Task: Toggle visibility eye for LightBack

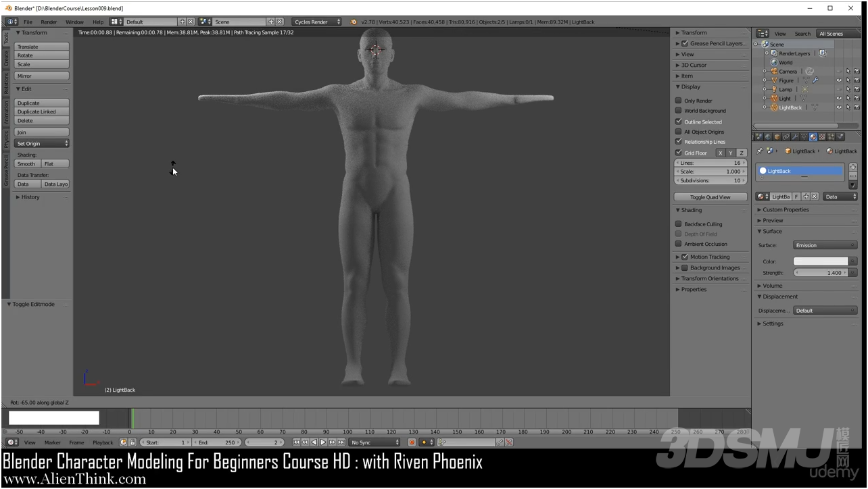Action: click(x=839, y=107)
